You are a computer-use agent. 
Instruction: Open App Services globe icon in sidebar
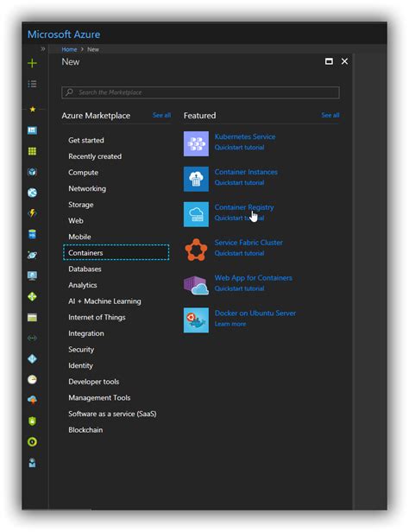32,193
